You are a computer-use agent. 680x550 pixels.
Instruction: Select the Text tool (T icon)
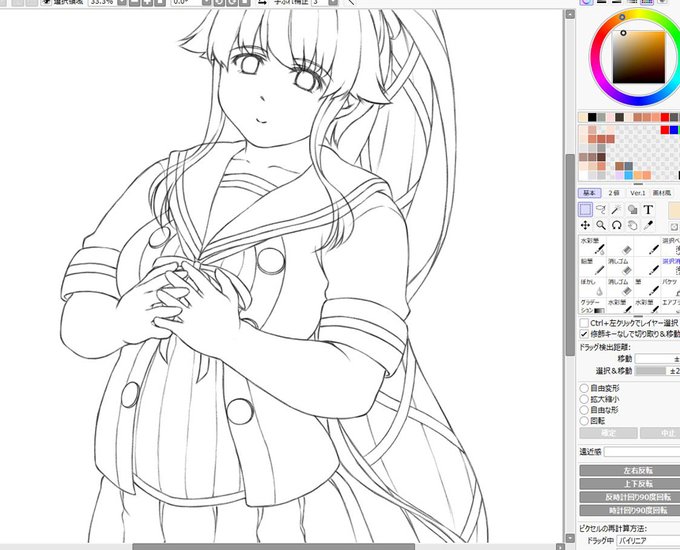648,210
